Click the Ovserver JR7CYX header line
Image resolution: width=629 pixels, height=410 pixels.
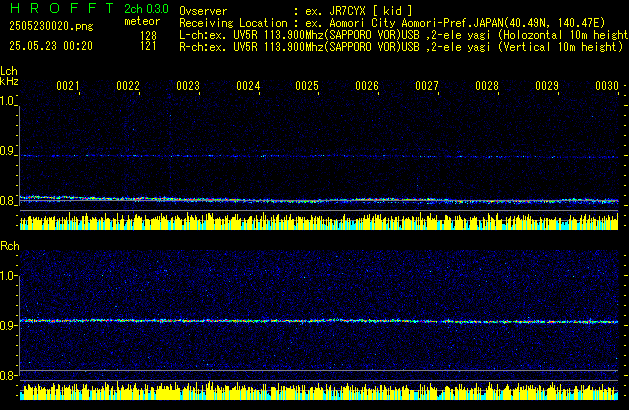[296, 11]
